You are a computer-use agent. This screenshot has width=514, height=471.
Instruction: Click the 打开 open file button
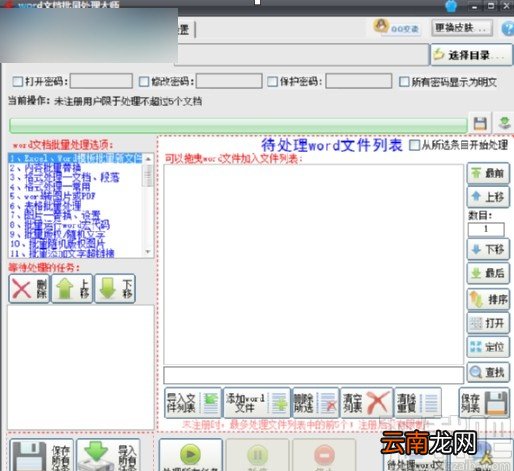click(x=488, y=323)
